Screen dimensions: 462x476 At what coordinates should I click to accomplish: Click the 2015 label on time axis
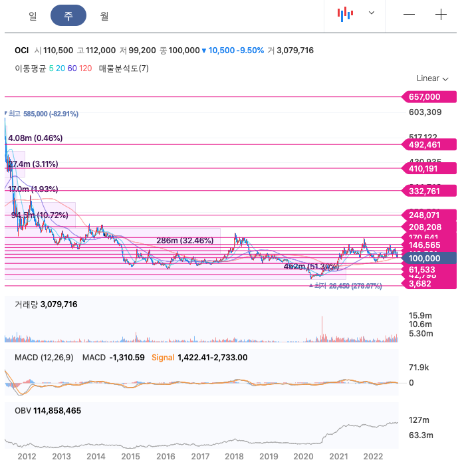coord(130,457)
